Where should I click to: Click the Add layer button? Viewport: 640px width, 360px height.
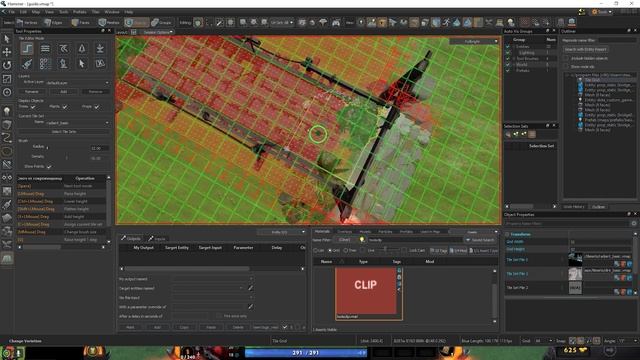(x=64, y=92)
